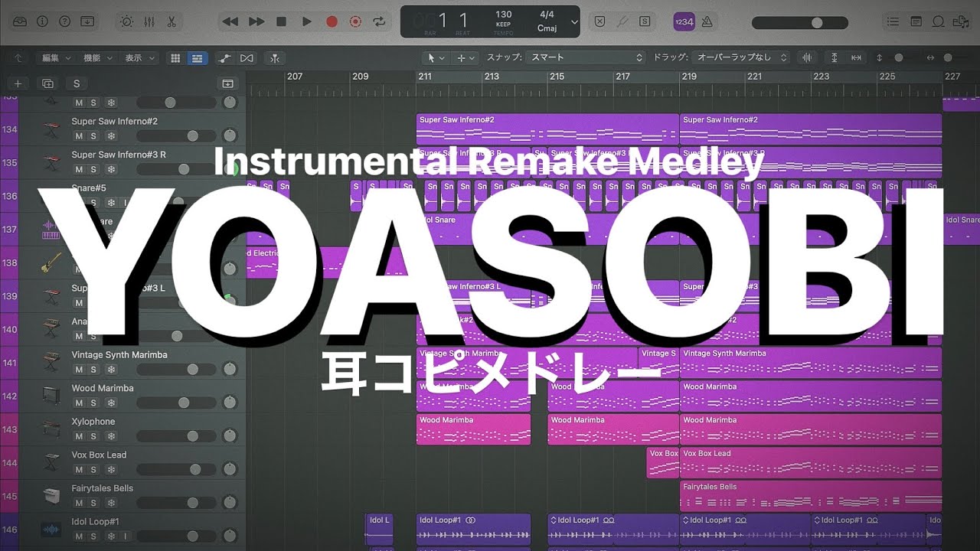Open the Mixer faders icon
Image resolution: width=980 pixels, height=551 pixels.
[150, 22]
